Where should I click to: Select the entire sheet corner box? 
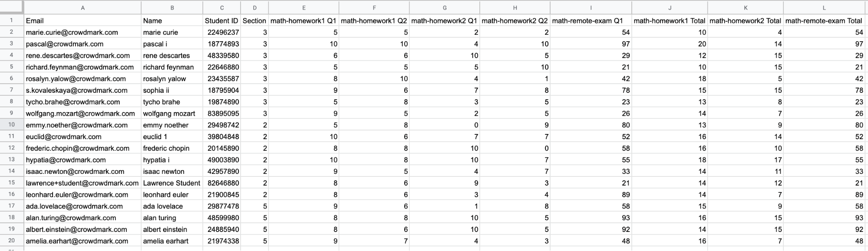point(12,8)
